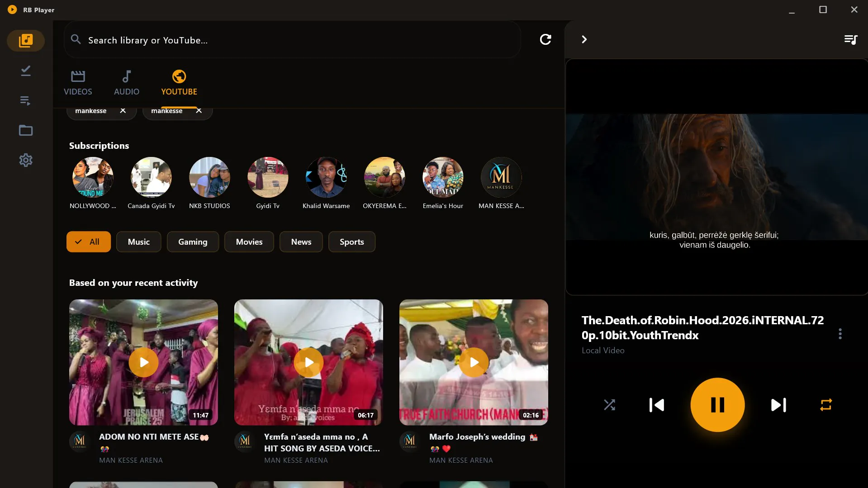
Task: Click the 02:16 duration badge
Action: pos(531,415)
